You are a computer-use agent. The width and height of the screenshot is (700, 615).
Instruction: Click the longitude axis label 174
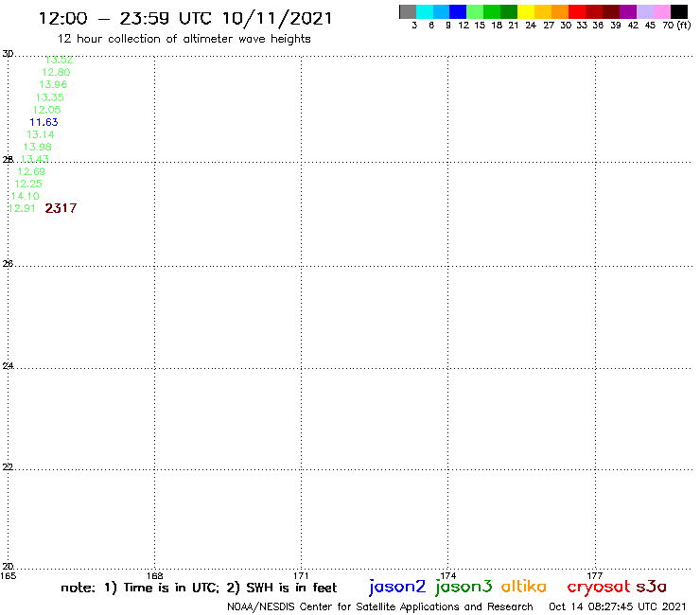447,575
